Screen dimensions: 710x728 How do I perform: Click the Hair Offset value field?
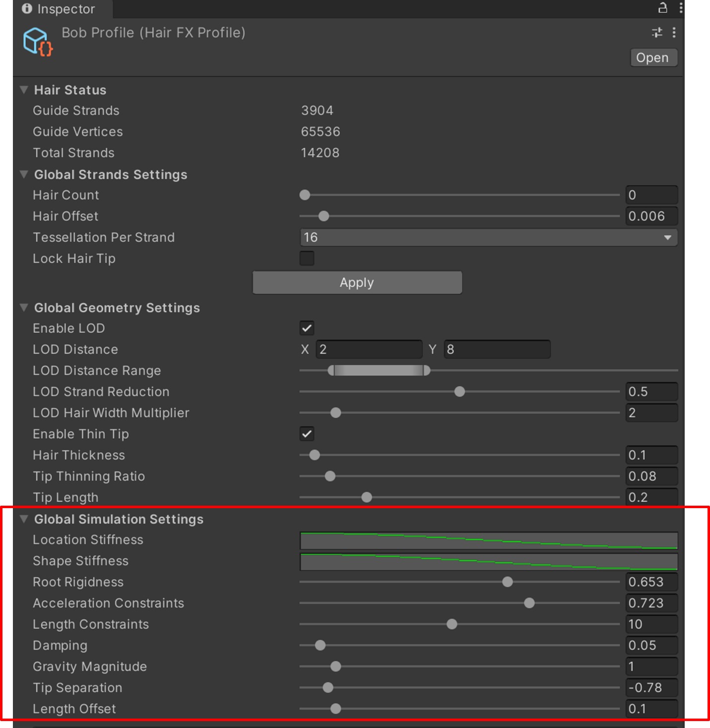(651, 216)
